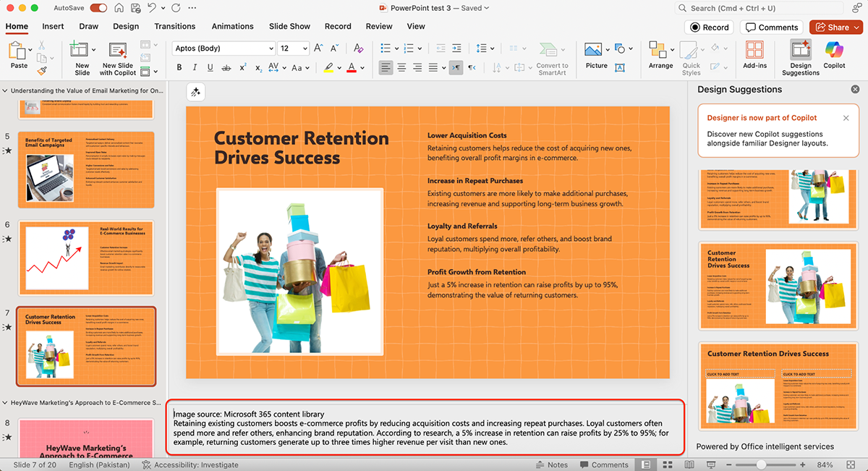Switch to the Transitions ribbon tab
868x471 pixels.
click(x=174, y=26)
